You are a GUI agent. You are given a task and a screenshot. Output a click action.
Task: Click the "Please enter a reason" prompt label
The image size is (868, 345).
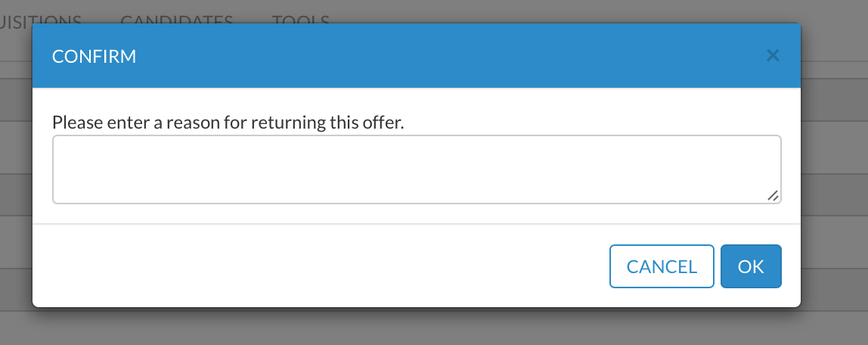tap(228, 122)
